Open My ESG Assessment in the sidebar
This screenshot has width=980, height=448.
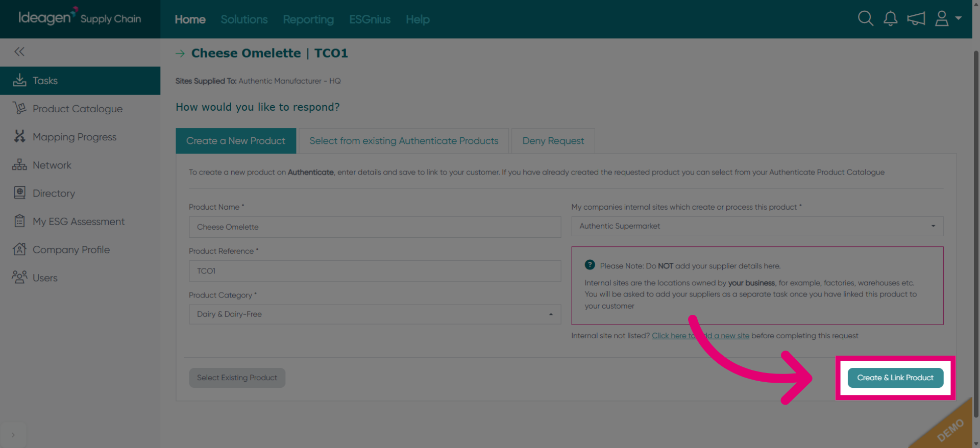tap(80, 221)
